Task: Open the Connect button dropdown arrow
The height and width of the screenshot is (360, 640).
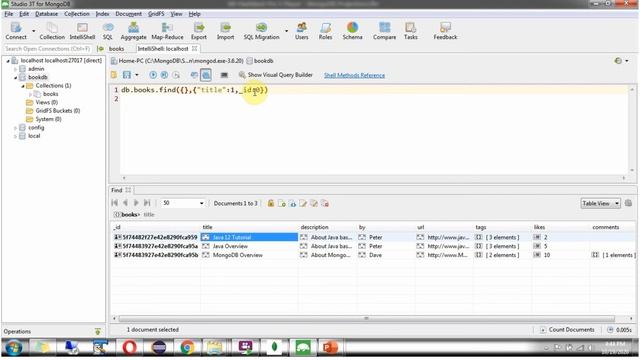Action: pyautogui.click(x=33, y=31)
